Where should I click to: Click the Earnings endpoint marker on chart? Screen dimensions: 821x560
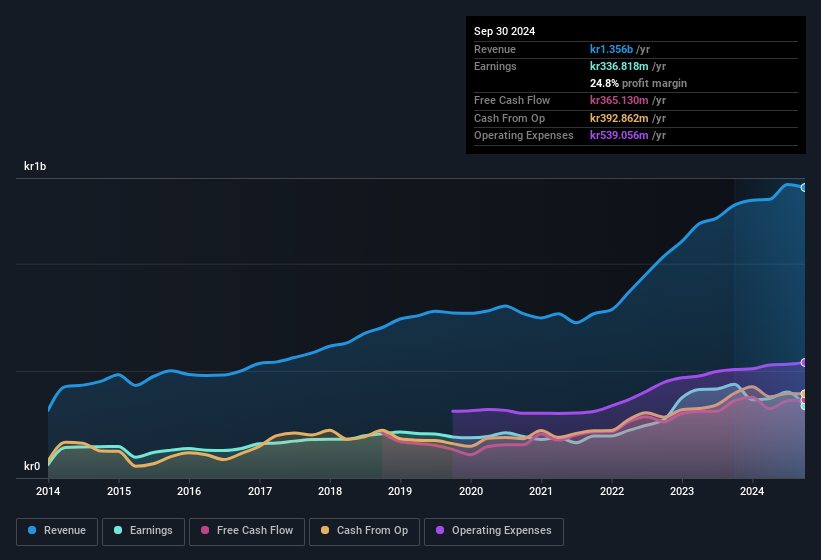[x=803, y=405]
